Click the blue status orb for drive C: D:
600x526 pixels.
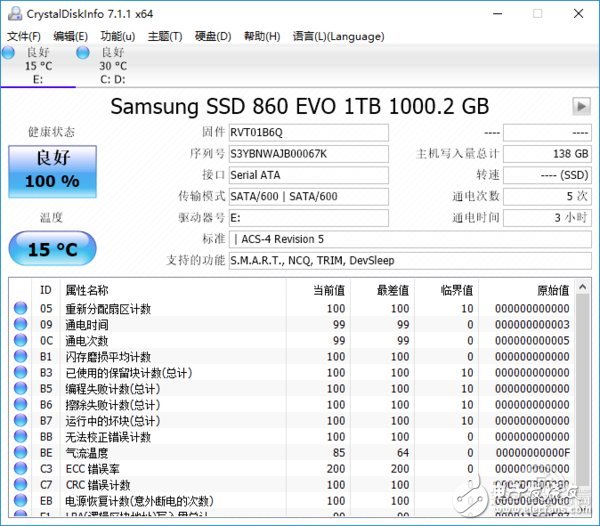click(x=83, y=53)
